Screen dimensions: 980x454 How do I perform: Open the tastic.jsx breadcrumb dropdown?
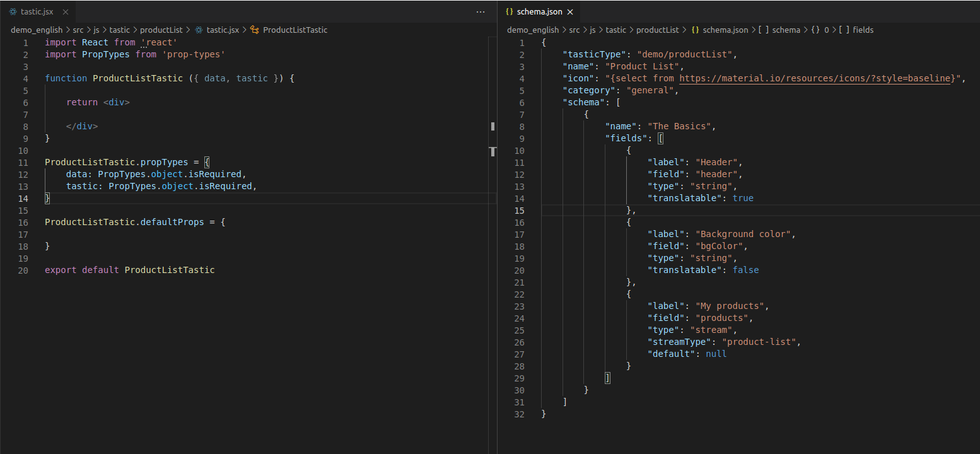point(223,30)
